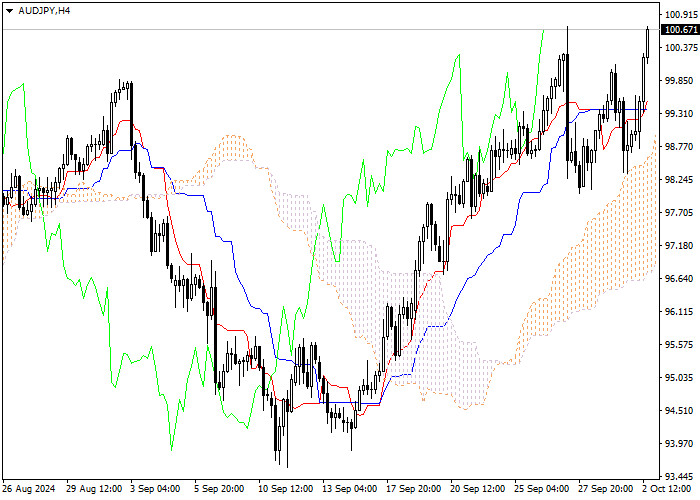
Task: Click the 95.035 price level label
Action: click(x=679, y=378)
